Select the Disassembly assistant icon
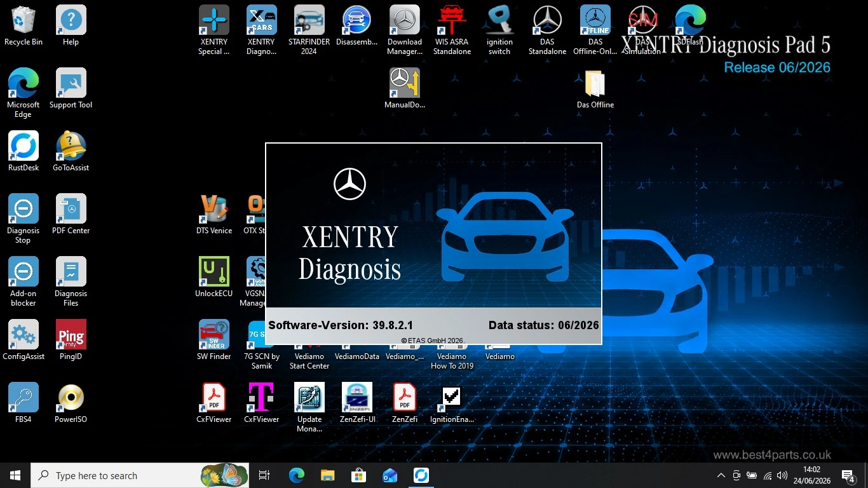868x488 pixels. point(357,26)
